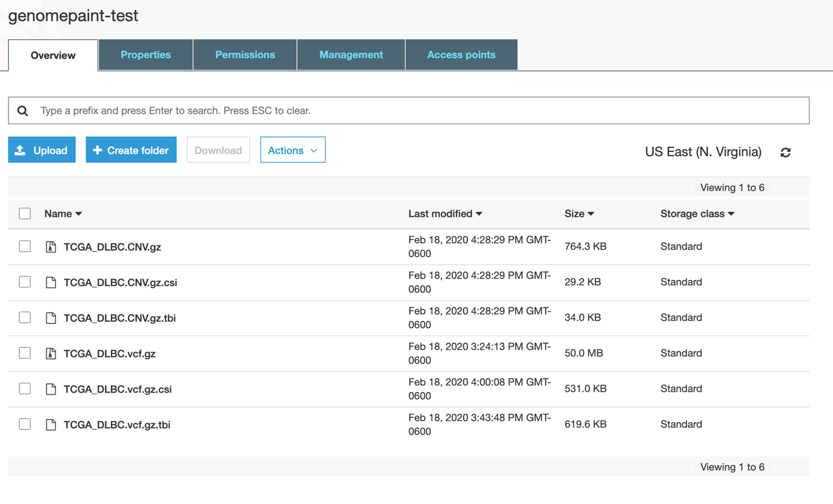Click the top 'Viewing 1 to 6' pagination text
The height and width of the screenshot is (504, 833).
tap(732, 188)
